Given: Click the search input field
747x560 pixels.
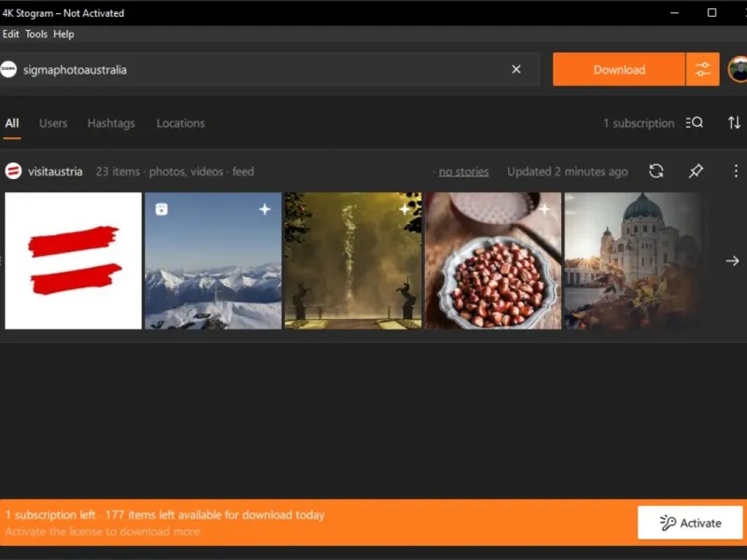Looking at the screenshot, I should (269, 69).
